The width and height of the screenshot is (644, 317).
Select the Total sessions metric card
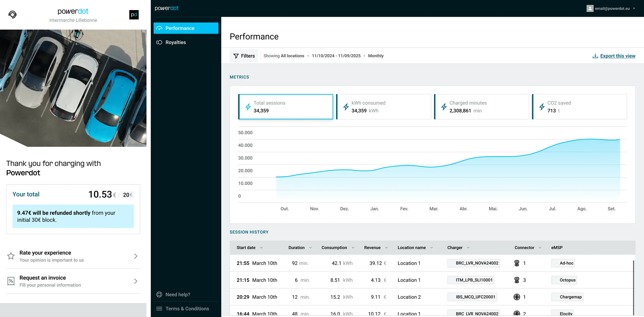286,107
